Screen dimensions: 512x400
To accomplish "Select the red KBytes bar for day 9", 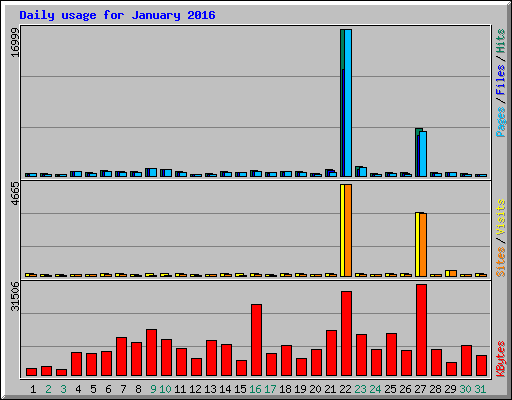I will coord(151,353).
